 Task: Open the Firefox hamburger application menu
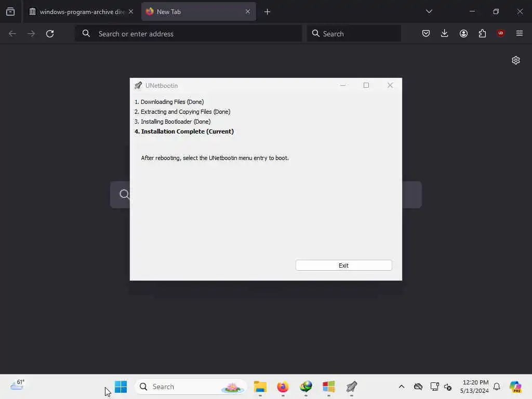click(520, 33)
